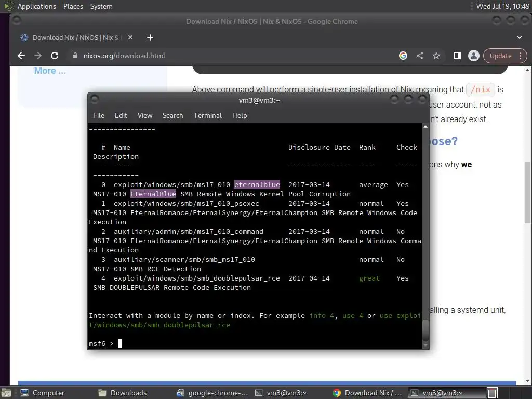Click the Chrome forward navigation arrow
This screenshot has height=399, width=532.
[38, 56]
